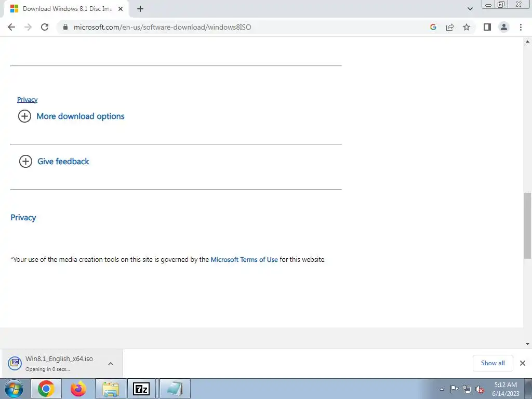Open the tab search dropdown arrow

(x=470, y=9)
